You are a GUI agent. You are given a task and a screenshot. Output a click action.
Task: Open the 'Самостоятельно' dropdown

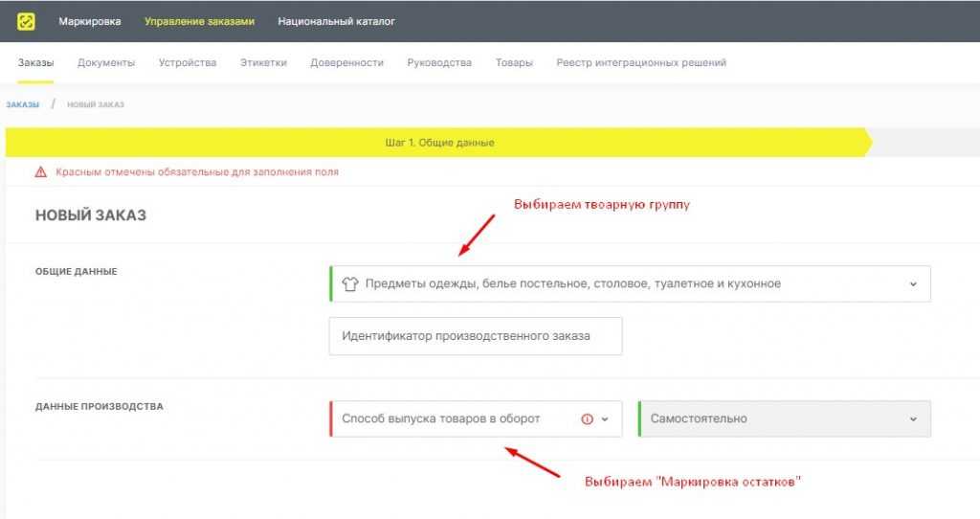(x=784, y=418)
